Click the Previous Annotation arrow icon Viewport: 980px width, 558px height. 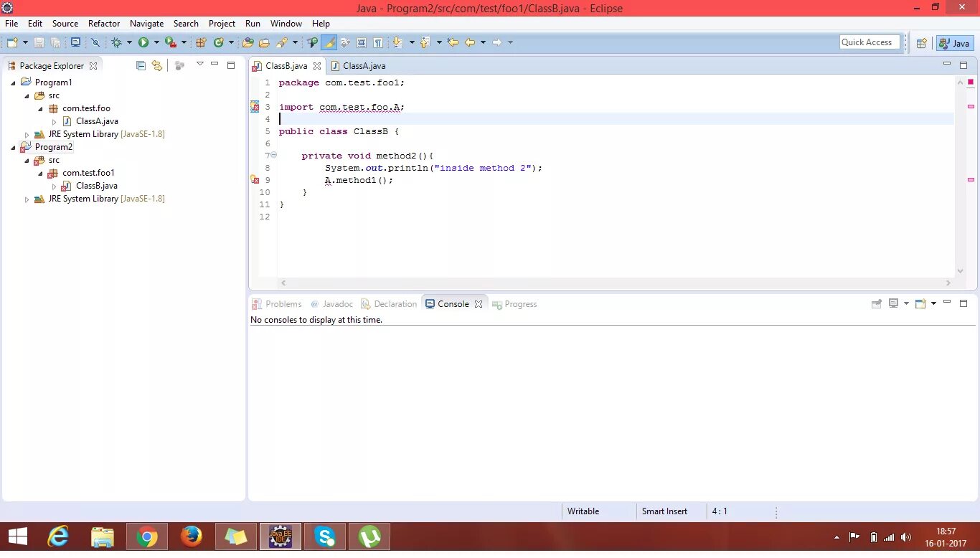[x=425, y=43]
